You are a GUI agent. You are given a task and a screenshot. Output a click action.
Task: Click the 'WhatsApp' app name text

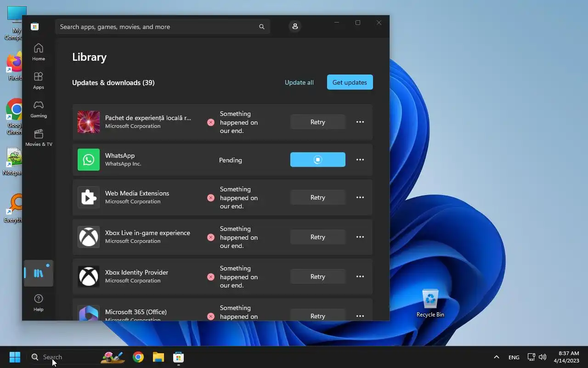[120, 155]
